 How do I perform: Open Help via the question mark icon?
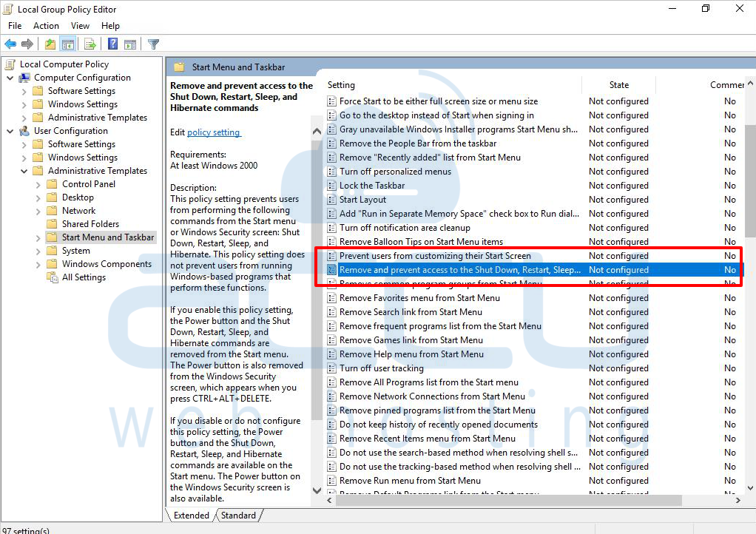(112, 44)
